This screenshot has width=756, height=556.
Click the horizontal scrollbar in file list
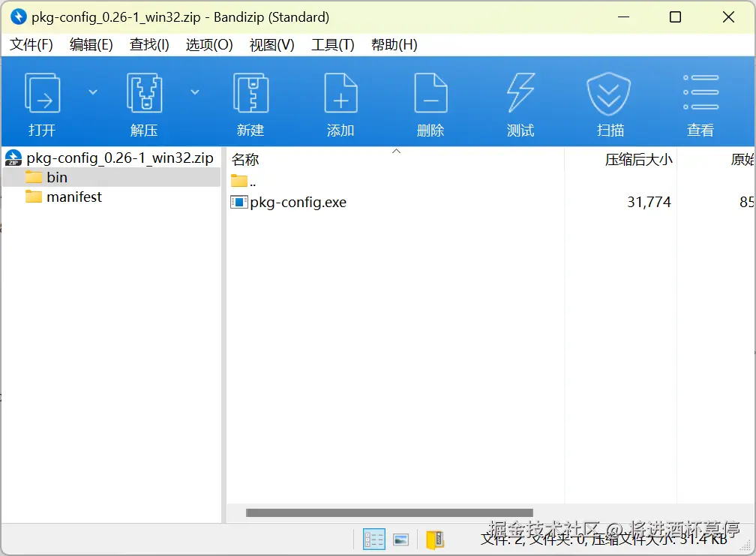[x=389, y=512]
